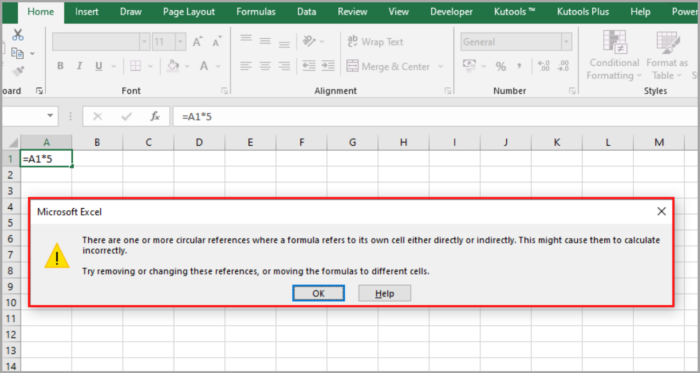Click the Cancel X icon in formula bar

(x=97, y=116)
